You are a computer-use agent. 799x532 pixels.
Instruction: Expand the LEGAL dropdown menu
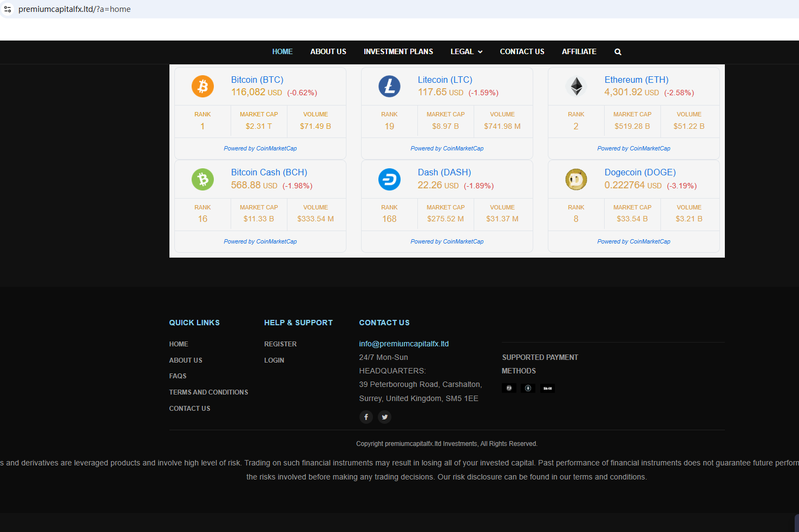[466, 52]
